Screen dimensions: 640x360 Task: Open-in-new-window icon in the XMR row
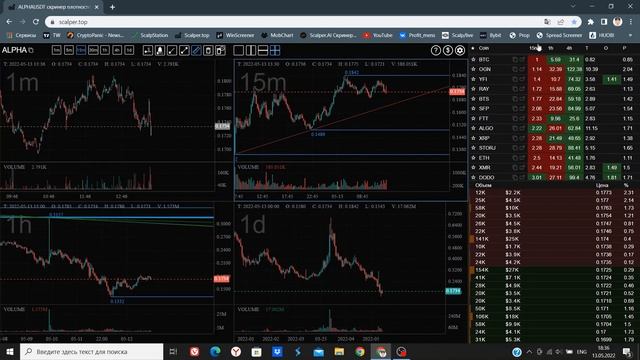pos(522,168)
